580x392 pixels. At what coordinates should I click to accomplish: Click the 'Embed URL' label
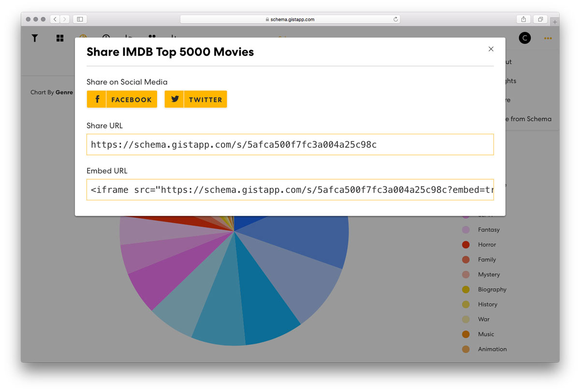click(107, 171)
